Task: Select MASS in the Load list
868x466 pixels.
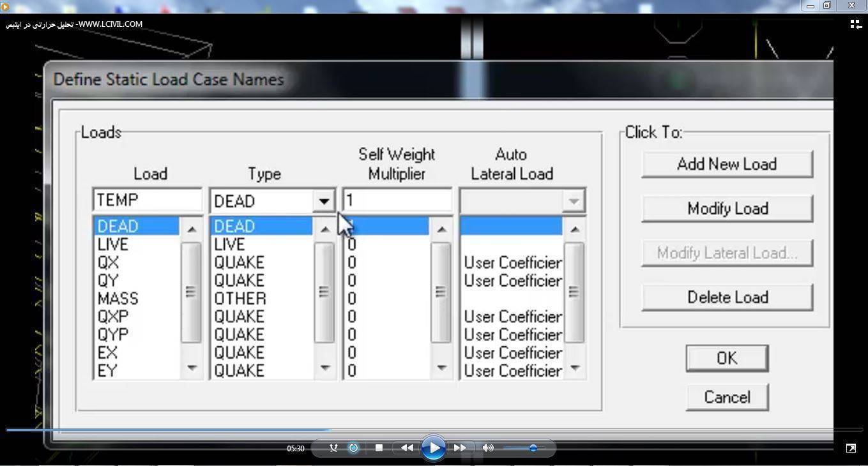Action: 118,299
